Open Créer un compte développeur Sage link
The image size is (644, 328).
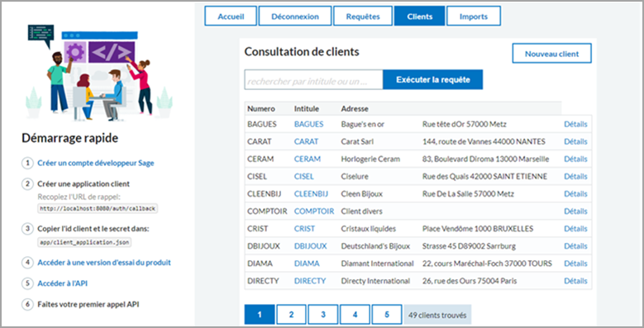tap(96, 163)
